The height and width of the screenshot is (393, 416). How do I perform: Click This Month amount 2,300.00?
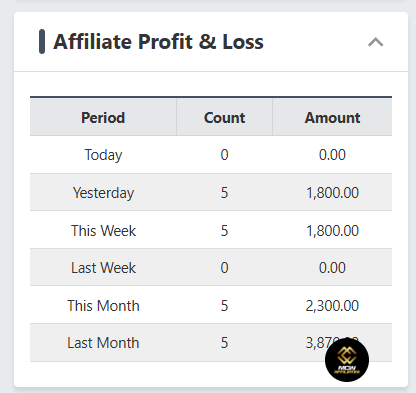click(332, 306)
